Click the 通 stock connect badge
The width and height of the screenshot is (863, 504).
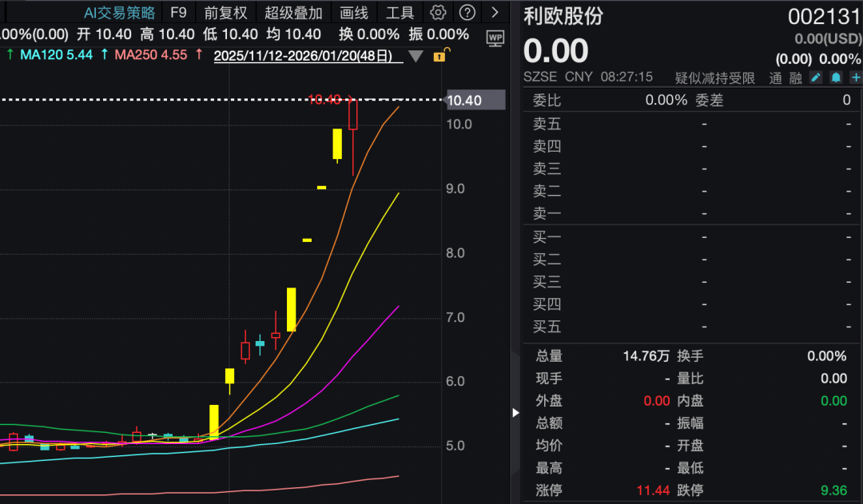(775, 77)
